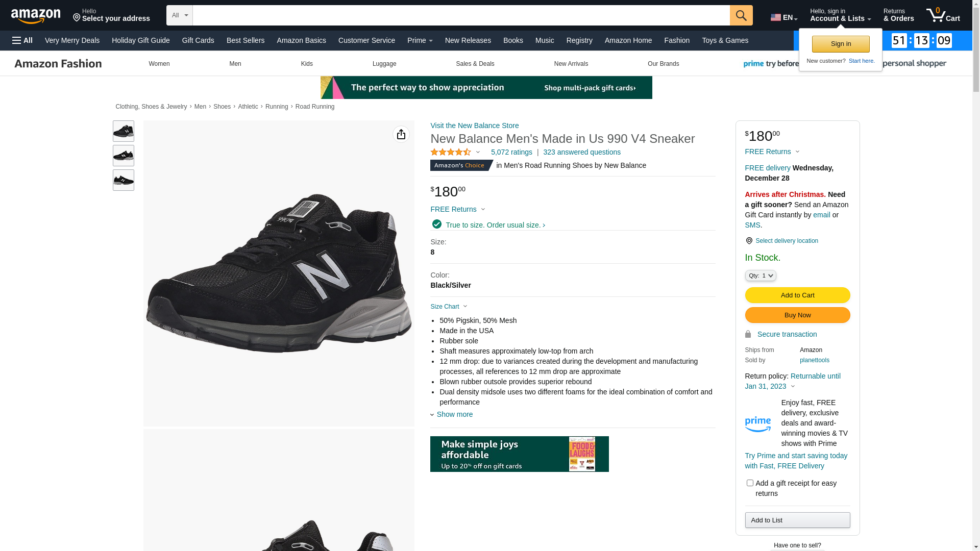Click into the search input field
This screenshot has width=980, height=551.
point(461,15)
